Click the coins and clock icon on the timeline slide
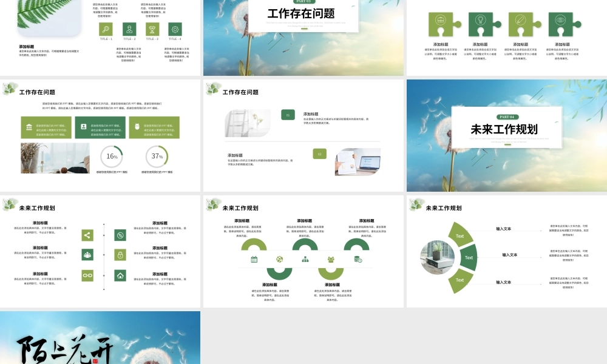607x364 pixels. [x=358, y=259]
